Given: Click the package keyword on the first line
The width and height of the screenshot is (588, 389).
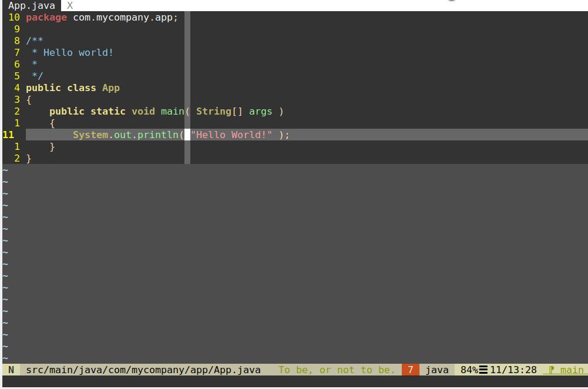Looking at the screenshot, I should coord(46,17).
